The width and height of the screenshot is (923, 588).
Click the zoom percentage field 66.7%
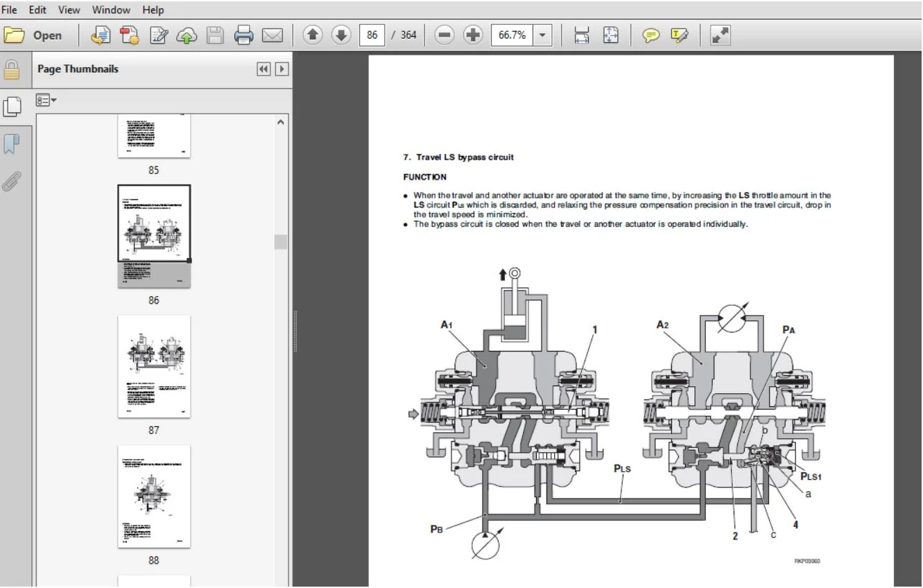[x=512, y=35]
